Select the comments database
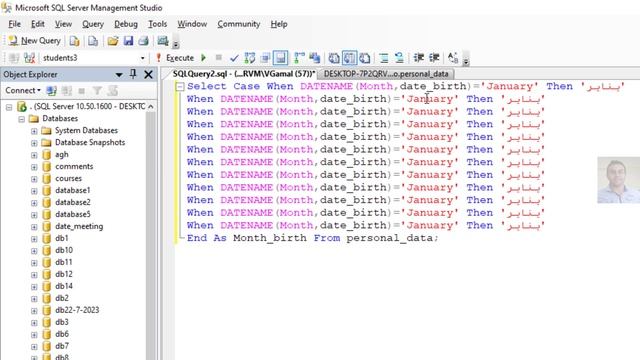640x360 pixels. pyautogui.click(x=74, y=166)
